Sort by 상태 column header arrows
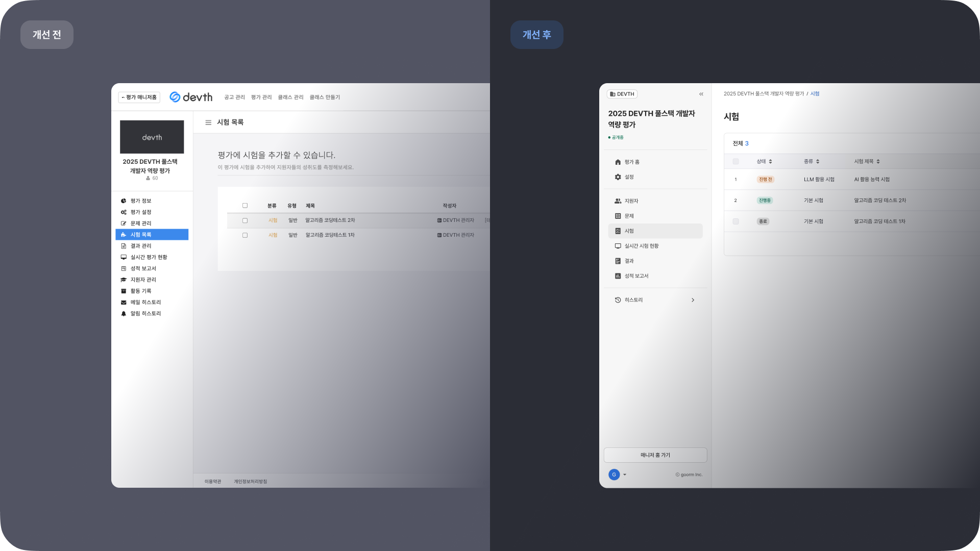Screen dimensions: 980x551 [x=770, y=162]
